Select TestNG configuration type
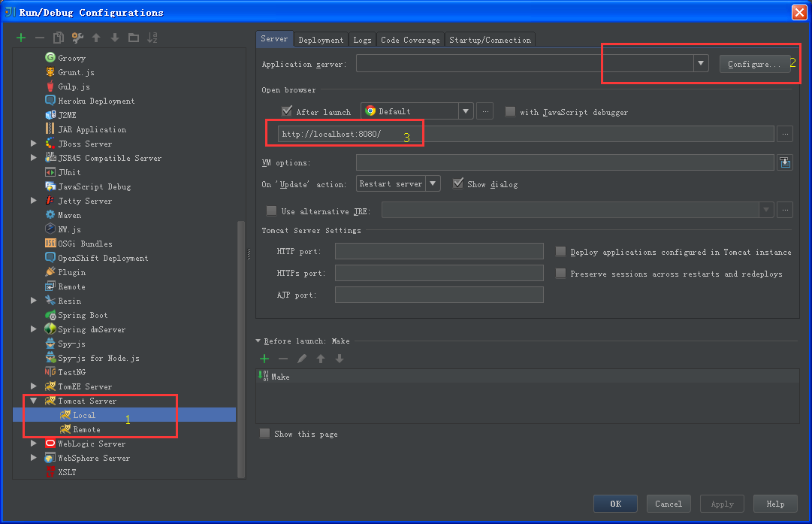The image size is (812, 524). point(71,372)
